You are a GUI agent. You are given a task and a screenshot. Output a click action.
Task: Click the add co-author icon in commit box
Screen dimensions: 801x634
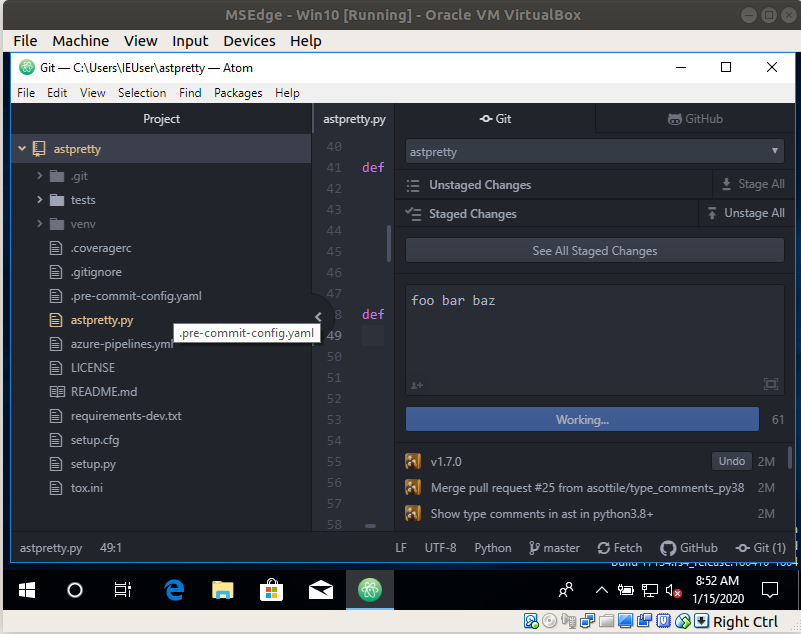[416, 385]
